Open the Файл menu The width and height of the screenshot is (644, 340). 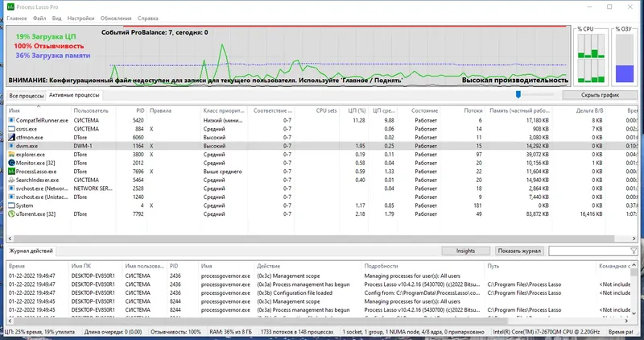39,18
